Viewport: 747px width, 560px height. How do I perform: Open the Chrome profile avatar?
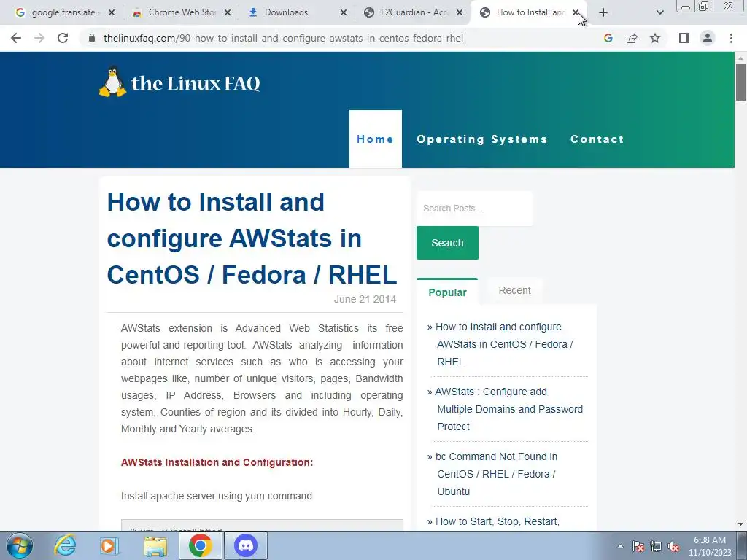pos(708,38)
